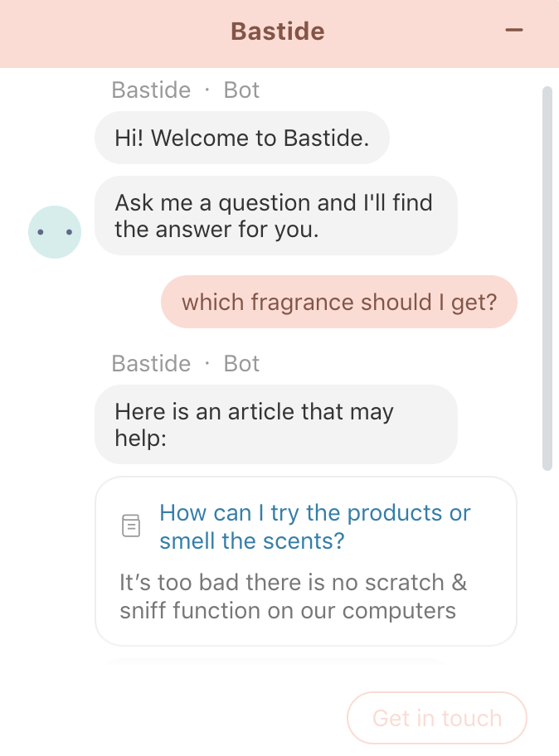Image resolution: width=559 pixels, height=756 pixels.
Task: Click the word 'Bot' in the top sender label
Action: tap(241, 90)
